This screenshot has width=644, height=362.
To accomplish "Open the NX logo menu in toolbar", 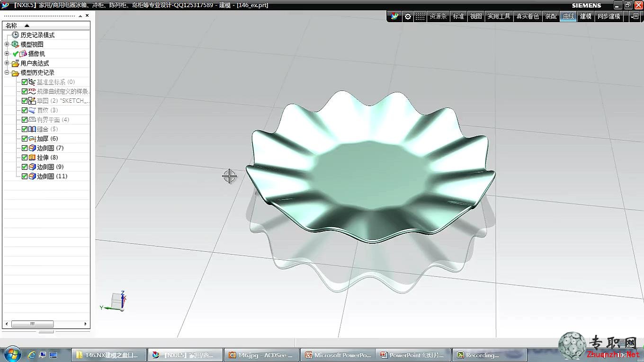I will click(395, 16).
